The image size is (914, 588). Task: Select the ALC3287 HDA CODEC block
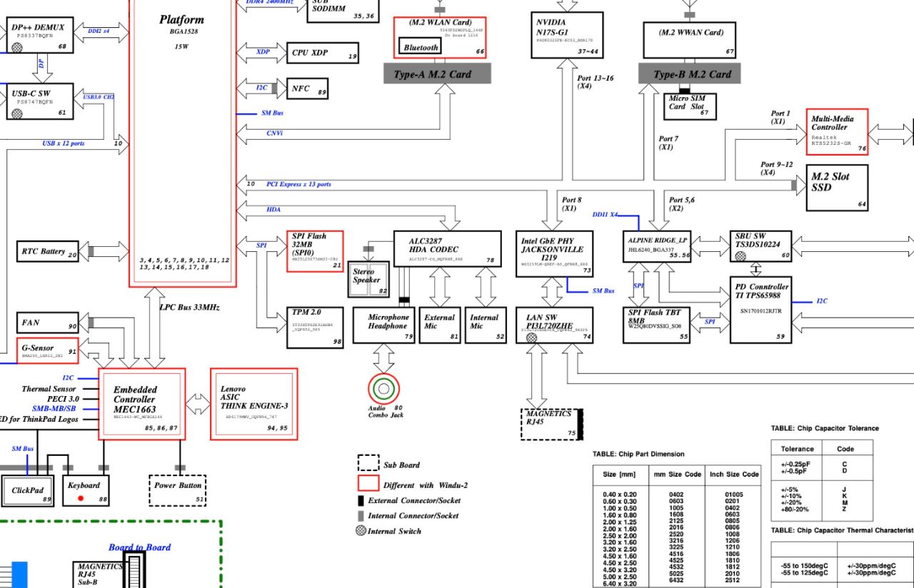coord(446,248)
